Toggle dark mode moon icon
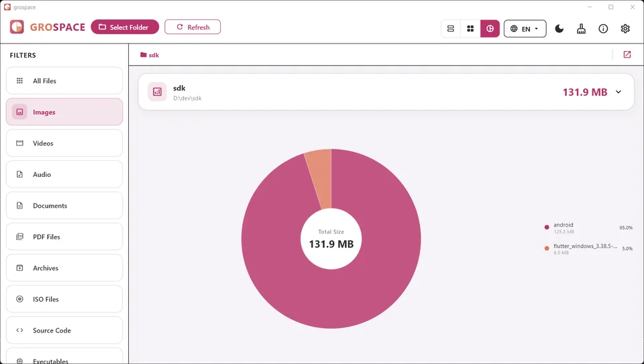The image size is (644, 364). [559, 29]
